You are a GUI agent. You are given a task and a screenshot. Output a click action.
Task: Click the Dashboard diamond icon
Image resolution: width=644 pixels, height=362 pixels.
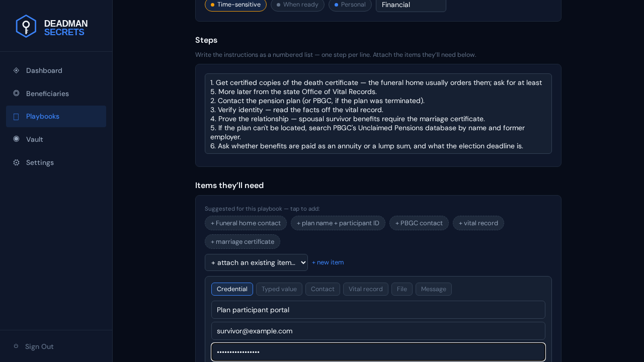point(16,70)
